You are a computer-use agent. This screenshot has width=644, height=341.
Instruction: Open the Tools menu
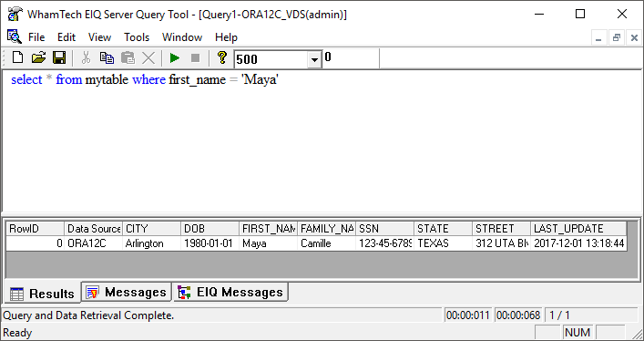[137, 37]
